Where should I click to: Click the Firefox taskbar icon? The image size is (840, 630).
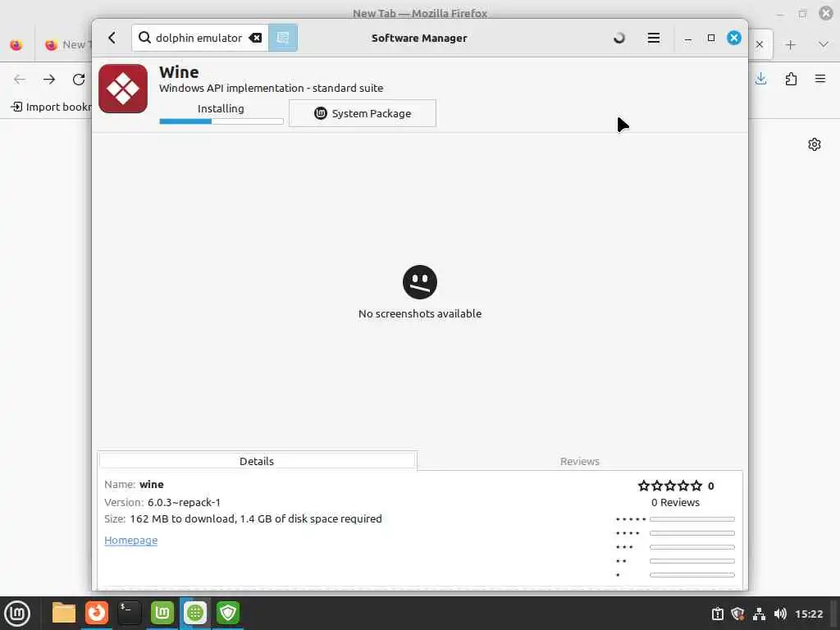(x=97, y=614)
